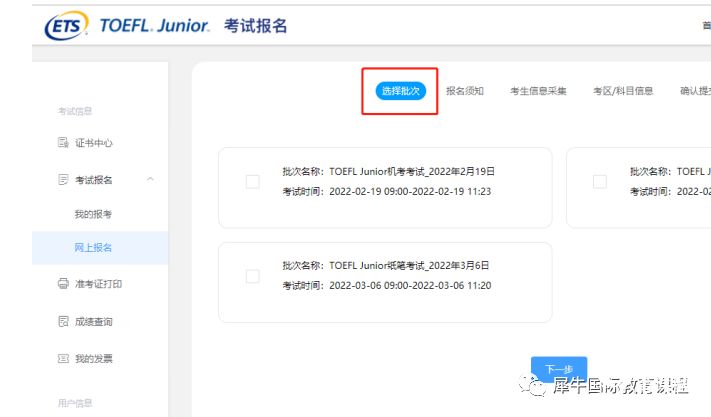Check the second batch card checkbox at right
The height and width of the screenshot is (417, 711).
600,182
